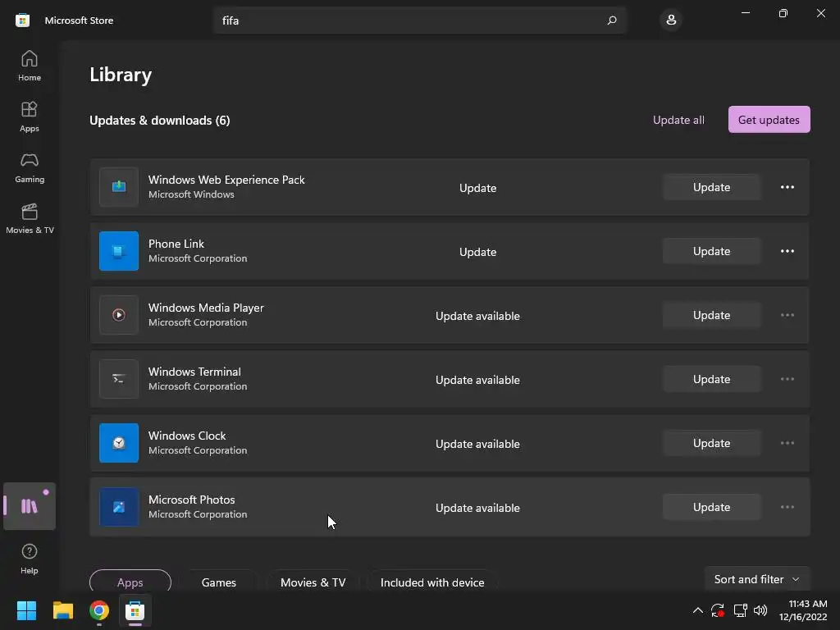Click the search magnifier icon

click(612, 21)
